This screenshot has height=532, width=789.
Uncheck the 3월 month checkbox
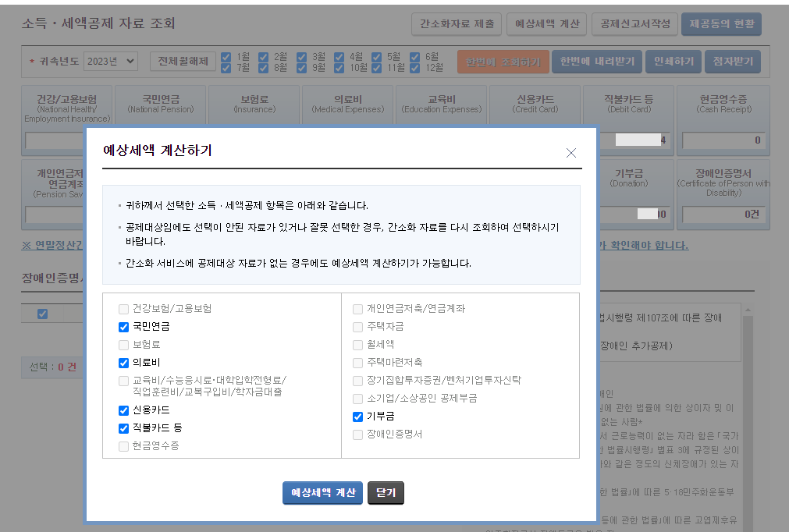coord(301,57)
